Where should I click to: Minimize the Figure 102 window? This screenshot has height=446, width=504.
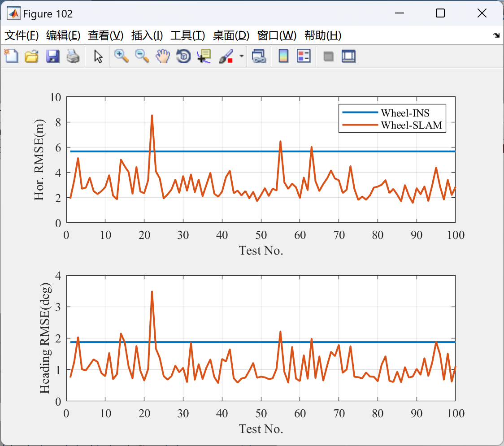[x=400, y=13]
